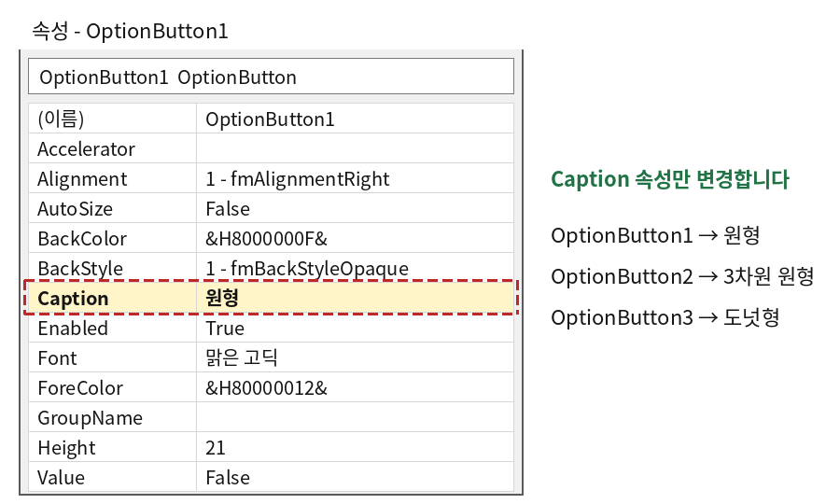Click the heading Caption 속성만 변경합니다
Viewport: 840px width, 504px height.
670,179
